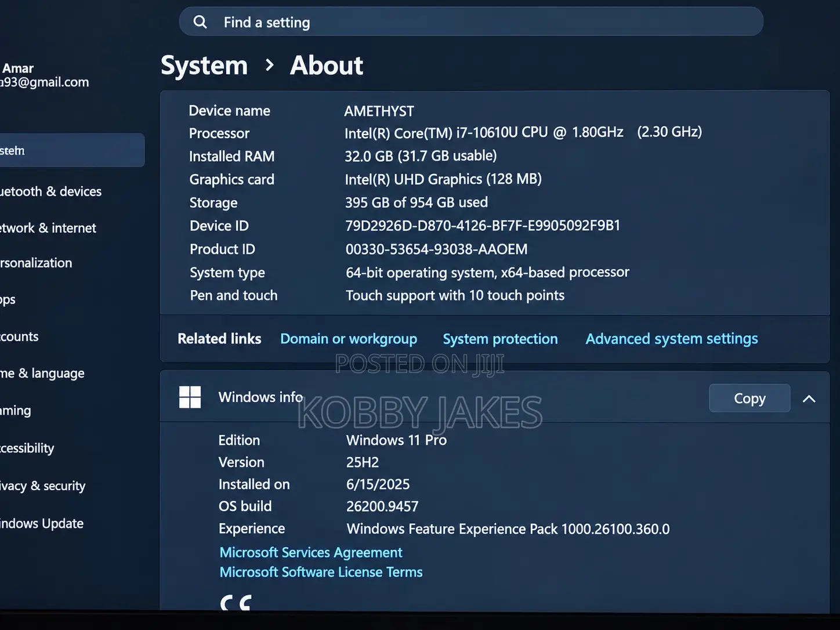This screenshot has width=840, height=630.
Task: Click the Pen and touch label
Action: [x=234, y=295]
